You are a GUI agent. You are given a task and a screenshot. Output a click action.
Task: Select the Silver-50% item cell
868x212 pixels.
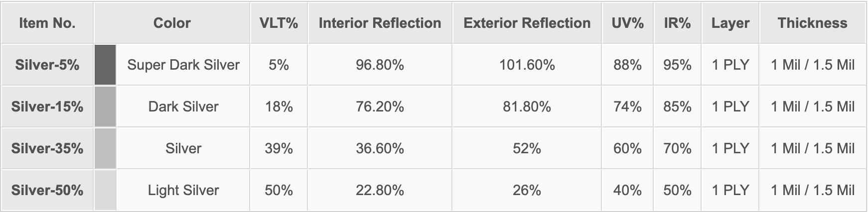(47, 190)
